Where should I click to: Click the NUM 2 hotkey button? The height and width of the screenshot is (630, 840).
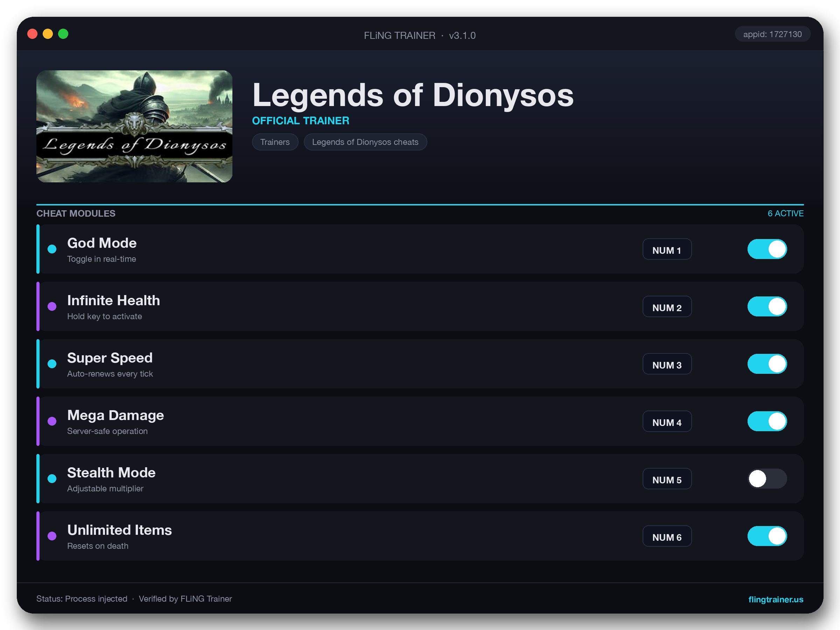[x=667, y=307]
